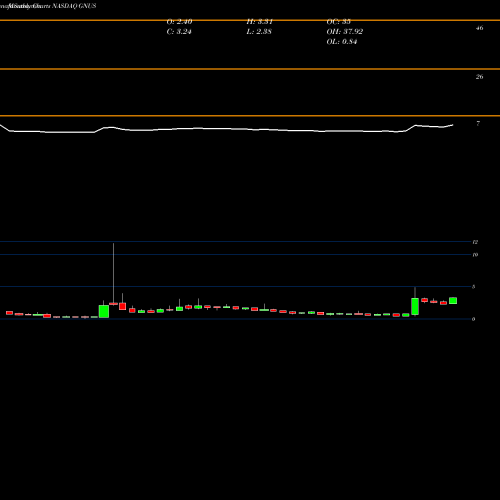
Task: Click the 46 price axis label
Action: coord(479,28)
